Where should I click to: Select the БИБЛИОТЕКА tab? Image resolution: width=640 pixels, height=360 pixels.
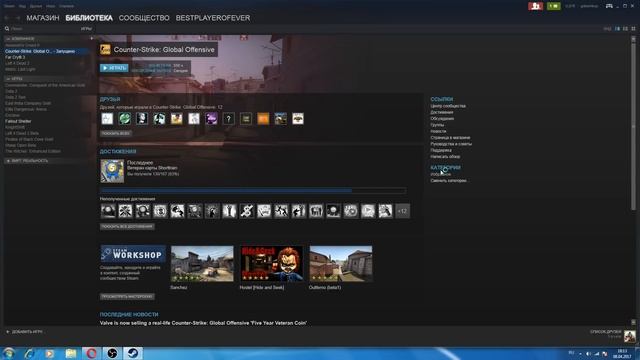[89, 18]
